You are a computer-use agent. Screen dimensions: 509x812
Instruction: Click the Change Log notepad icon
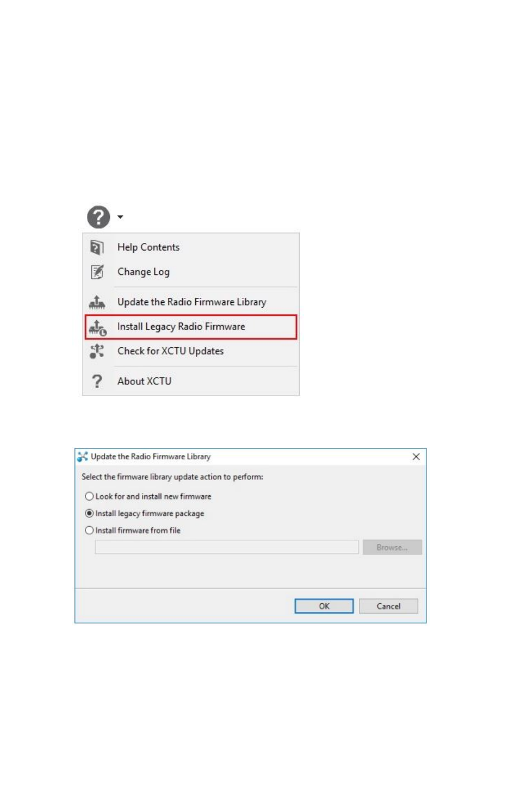[97, 272]
